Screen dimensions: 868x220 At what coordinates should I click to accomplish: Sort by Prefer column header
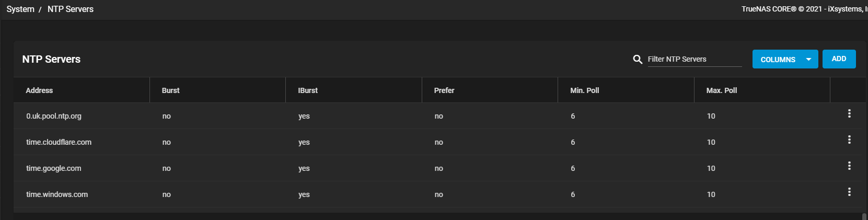444,90
